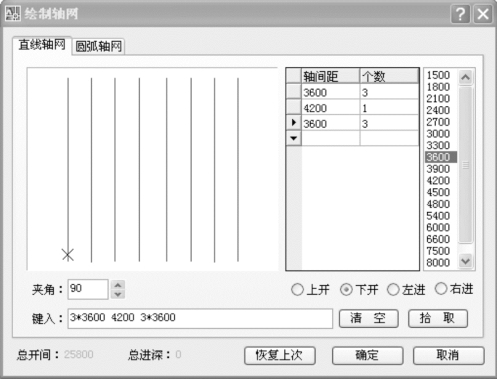Pick 2400 in the spacing list
Screen dimensions: 497x379
(438, 110)
